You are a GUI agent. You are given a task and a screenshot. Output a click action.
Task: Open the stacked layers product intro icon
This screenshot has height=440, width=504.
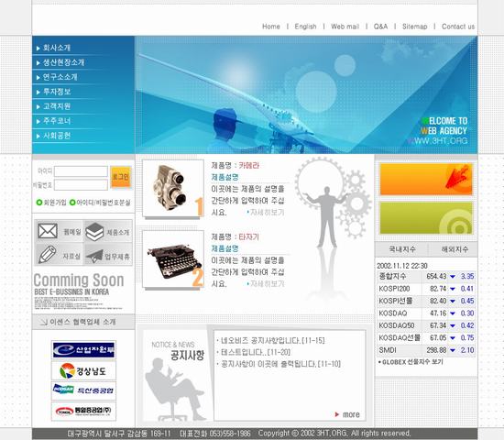[x=94, y=232]
